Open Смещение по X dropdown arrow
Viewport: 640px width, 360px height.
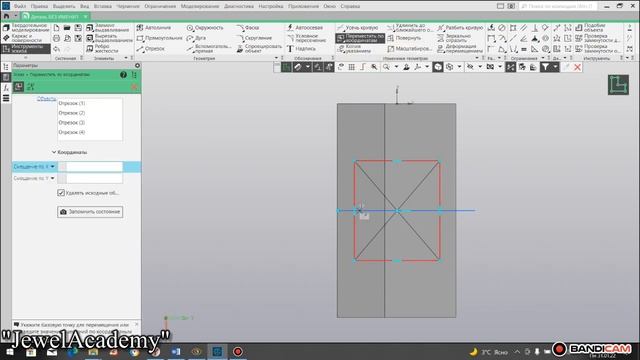(x=53, y=167)
